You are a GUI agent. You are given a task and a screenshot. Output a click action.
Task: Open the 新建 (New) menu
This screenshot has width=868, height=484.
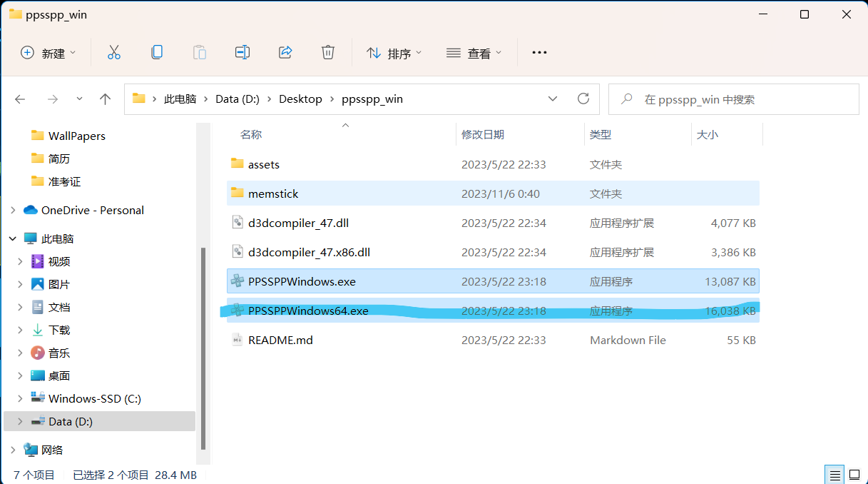[x=48, y=53]
